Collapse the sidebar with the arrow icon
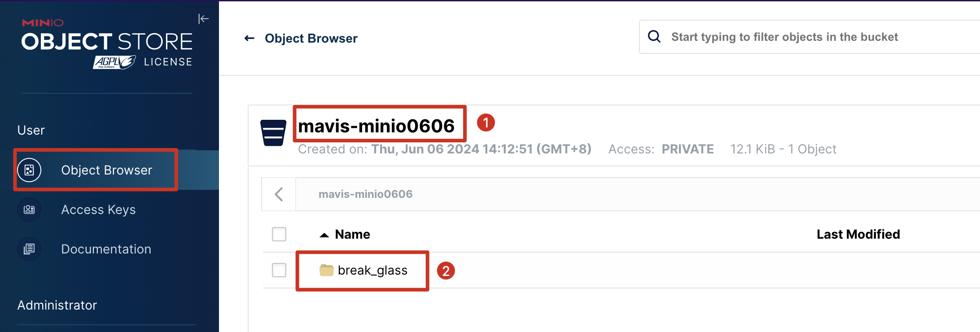The height and width of the screenshot is (332, 980). (204, 18)
